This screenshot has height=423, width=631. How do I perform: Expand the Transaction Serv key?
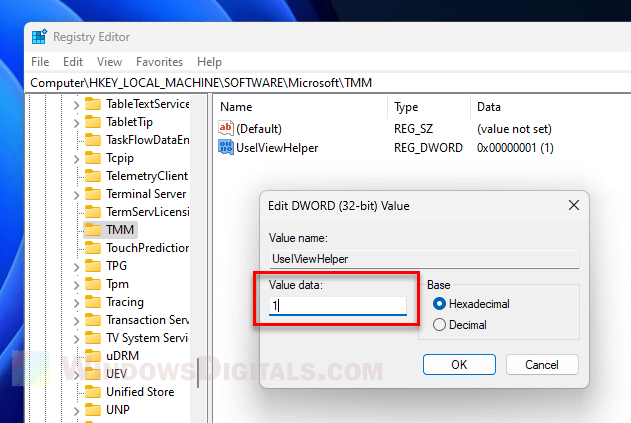point(76,321)
